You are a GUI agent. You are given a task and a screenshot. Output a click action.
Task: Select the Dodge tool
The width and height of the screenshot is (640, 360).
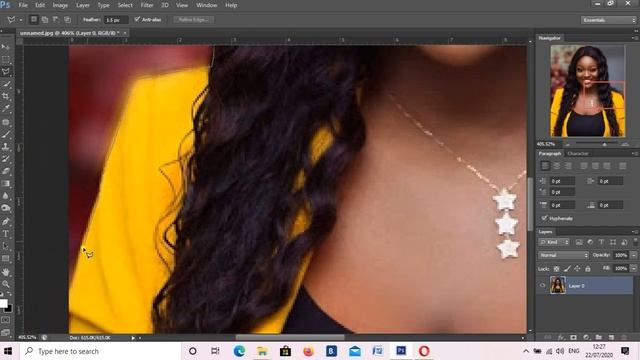coord(6,208)
